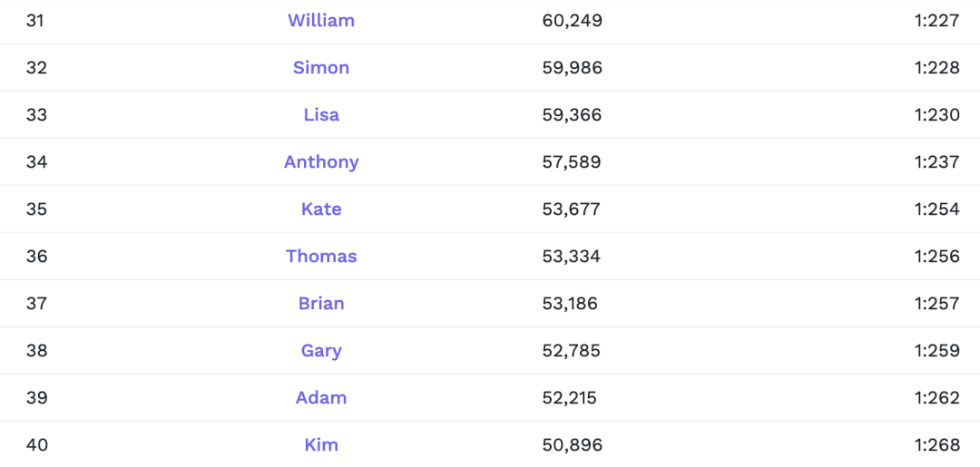980x467 pixels.
Task: Click the 1:262 ratio in Adam row
Action: pyautogui.click(x=936, y=397)
